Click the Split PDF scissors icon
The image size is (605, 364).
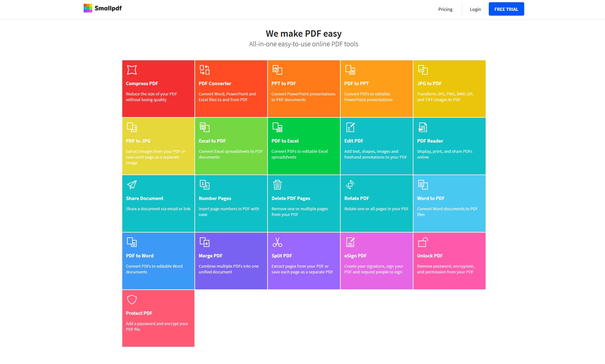click(277, 242)
